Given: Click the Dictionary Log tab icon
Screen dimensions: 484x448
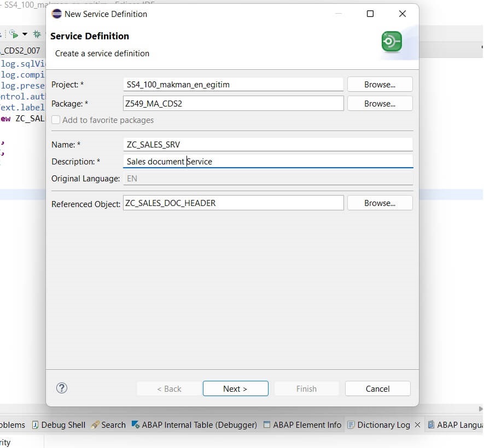Looking at the screenshot, I should [351, 425].
